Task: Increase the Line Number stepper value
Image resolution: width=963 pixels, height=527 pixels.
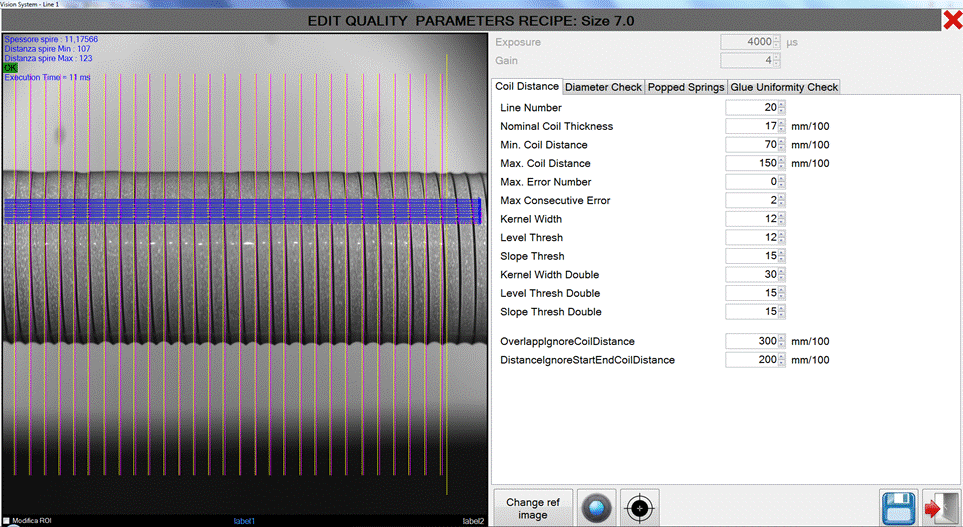Action: [781, 104]
